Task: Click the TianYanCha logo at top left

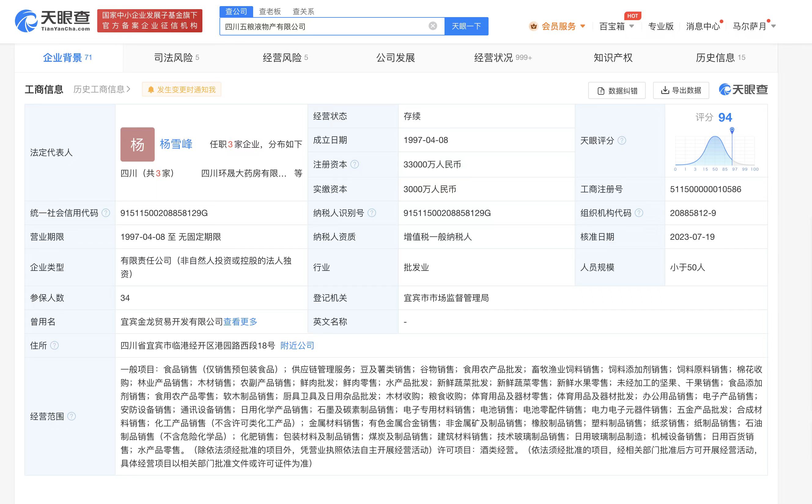Action: (52, 21)
